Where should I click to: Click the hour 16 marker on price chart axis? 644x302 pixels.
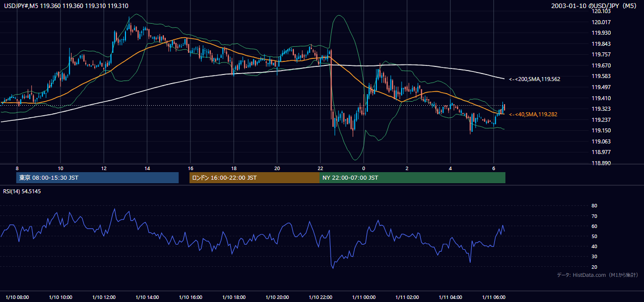(190, 168)
